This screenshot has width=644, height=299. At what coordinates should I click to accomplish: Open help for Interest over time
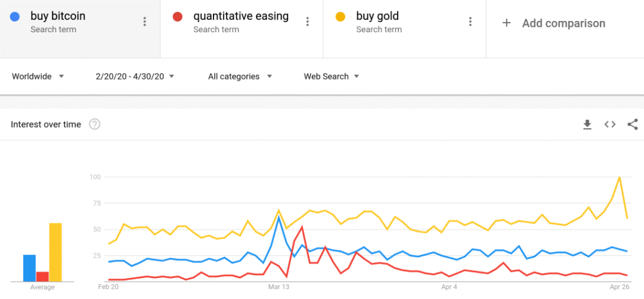(94, 124)
